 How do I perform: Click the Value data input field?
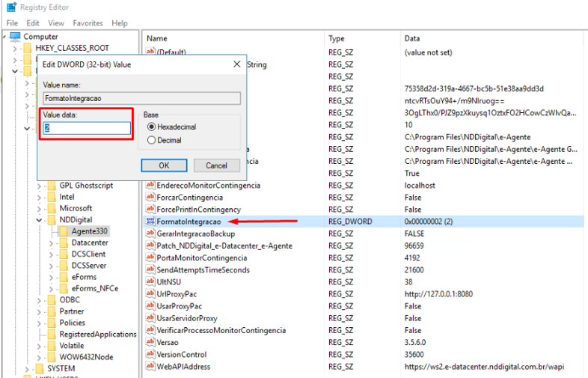[87, 128]
